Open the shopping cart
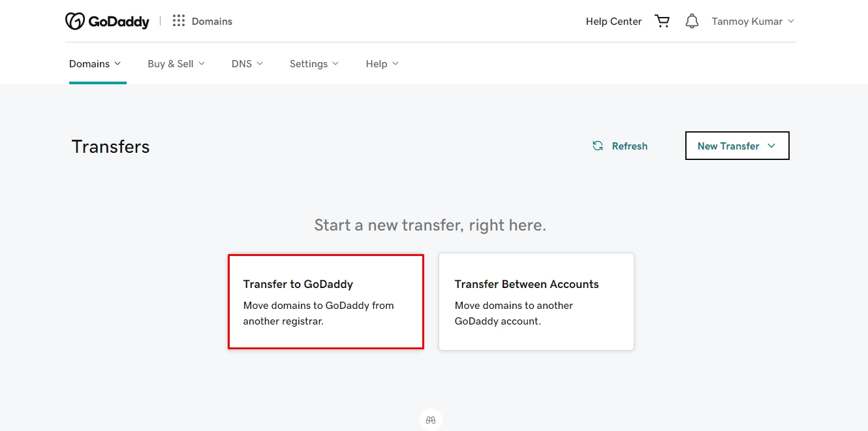 (x=662, y=22)
